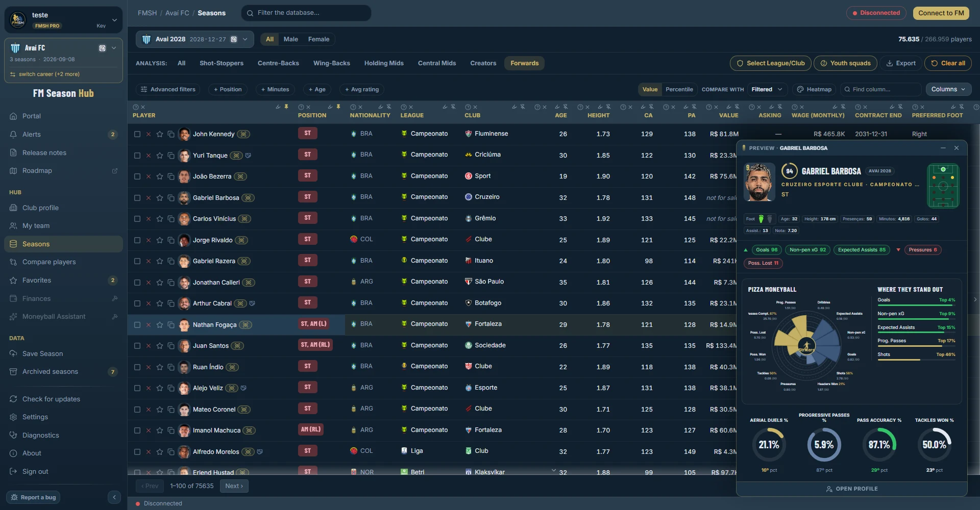Tick the checkbox for John Kennedy
Image resolution: width=980 pixels, height=510 pixels.
(137, 134)
